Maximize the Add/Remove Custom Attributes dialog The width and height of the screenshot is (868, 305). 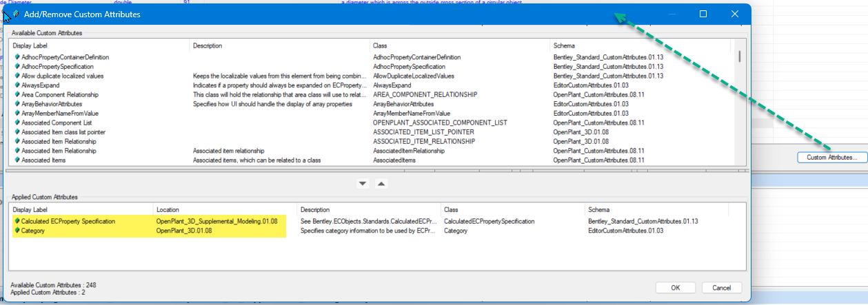point(703,14)
